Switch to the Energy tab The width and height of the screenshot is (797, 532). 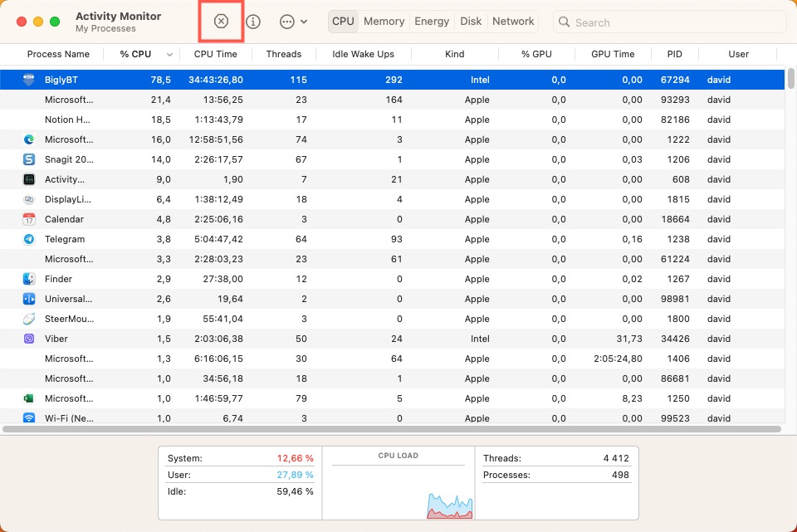click(x=432, y=22)
